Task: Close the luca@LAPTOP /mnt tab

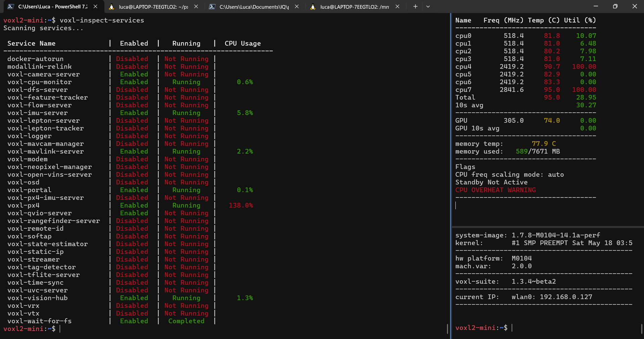Action: tap(397, 6)
